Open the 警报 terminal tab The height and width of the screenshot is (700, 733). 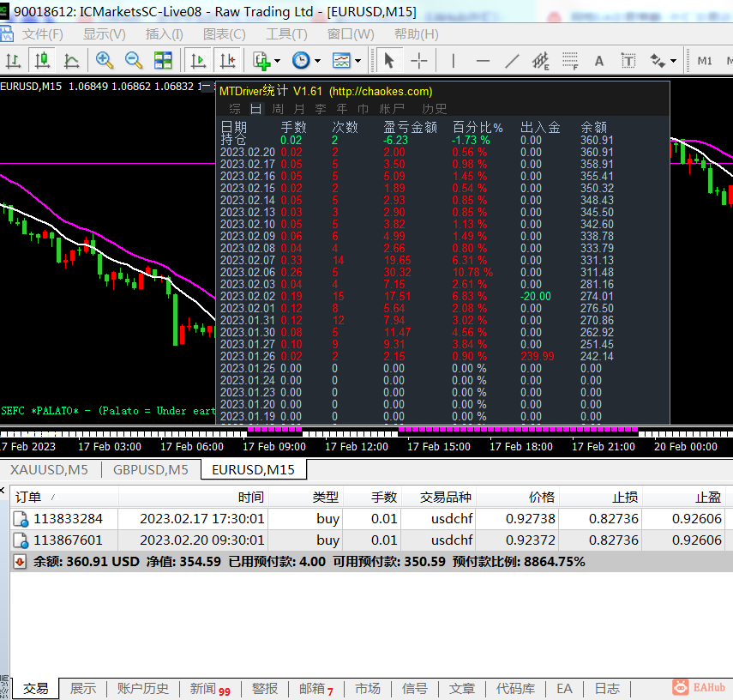[265, 688]
